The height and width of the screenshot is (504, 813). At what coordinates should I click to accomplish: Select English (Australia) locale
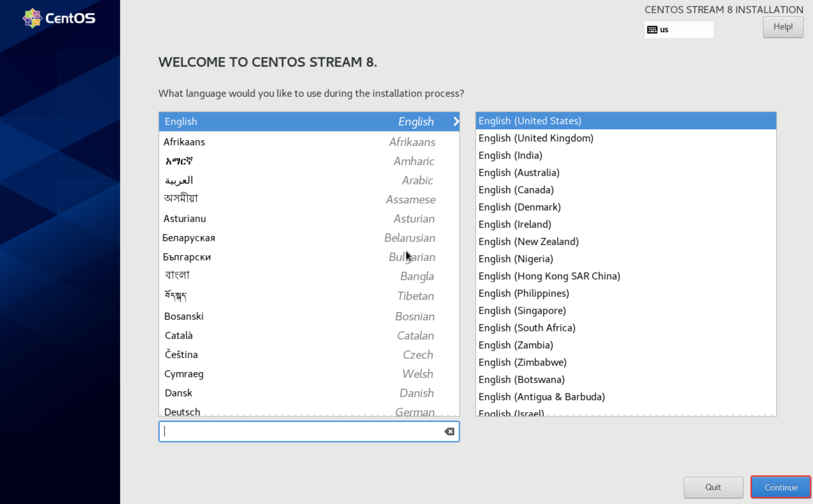[626, 173]
